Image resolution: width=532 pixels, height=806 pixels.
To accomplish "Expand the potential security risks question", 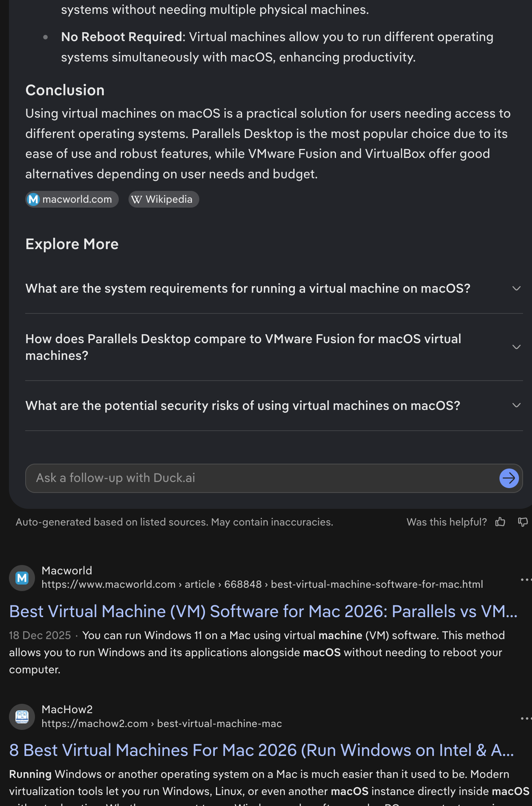I will (x=243, y=406).
